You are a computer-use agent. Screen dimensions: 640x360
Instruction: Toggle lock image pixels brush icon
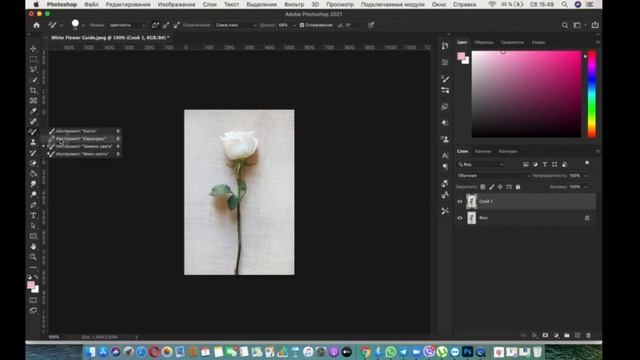click(x=491, y=187)
